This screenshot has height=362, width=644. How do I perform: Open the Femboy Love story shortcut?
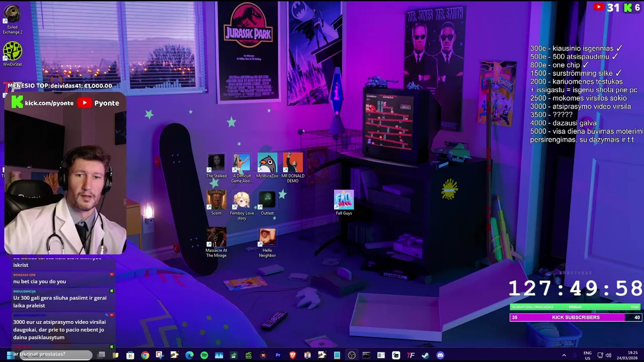pyautogui.click(x=242, y=206)
